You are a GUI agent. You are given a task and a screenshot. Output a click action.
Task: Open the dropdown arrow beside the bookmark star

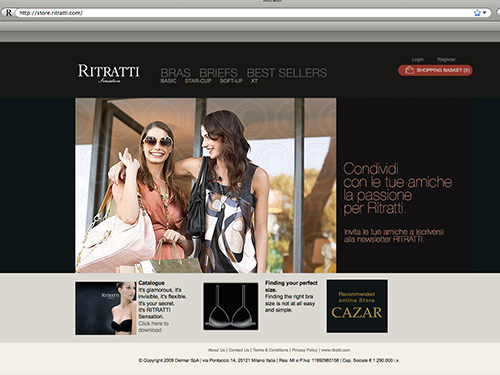coord(484,13)
